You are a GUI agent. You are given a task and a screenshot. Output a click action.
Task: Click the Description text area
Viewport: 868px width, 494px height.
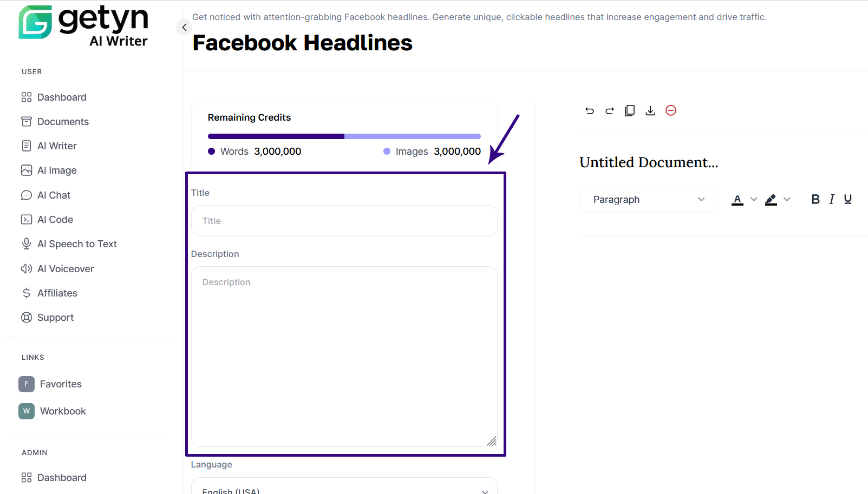coord(344,357)
